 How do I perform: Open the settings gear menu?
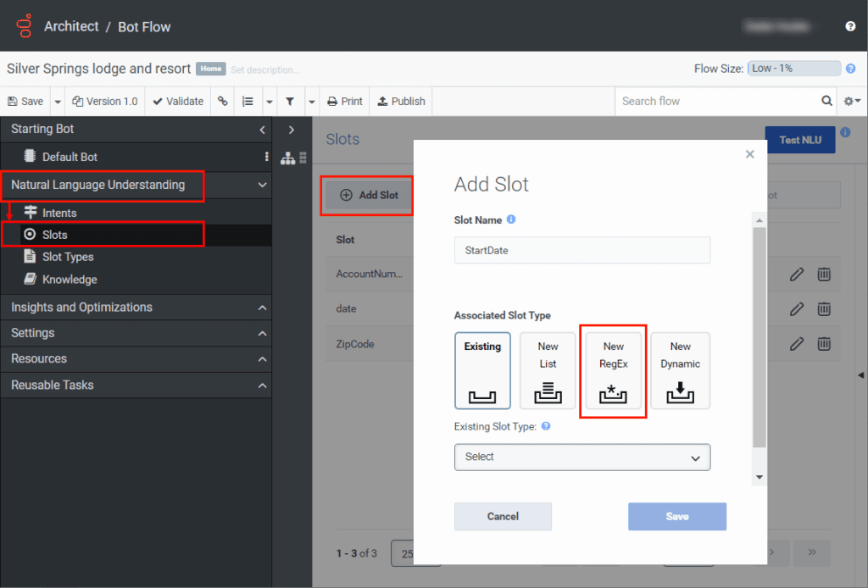point(851,101)
